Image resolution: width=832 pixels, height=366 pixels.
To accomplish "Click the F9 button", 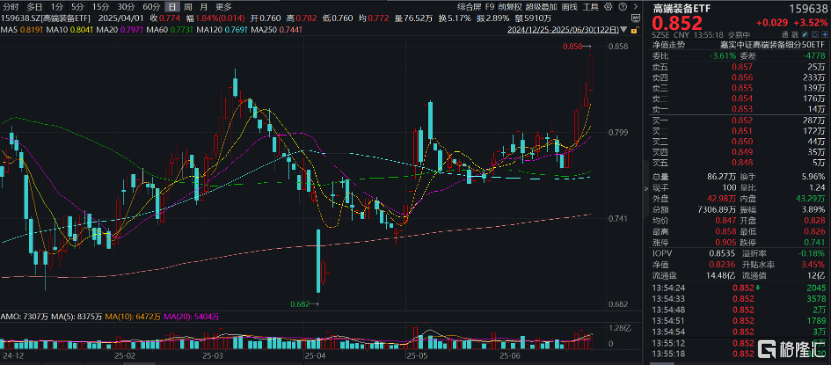I will point(490,7).
